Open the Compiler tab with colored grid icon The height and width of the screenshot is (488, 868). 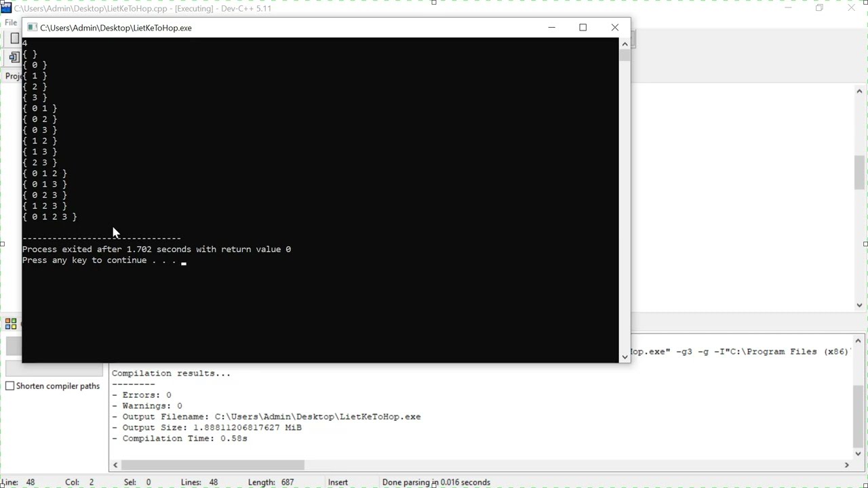pos(11,323)
